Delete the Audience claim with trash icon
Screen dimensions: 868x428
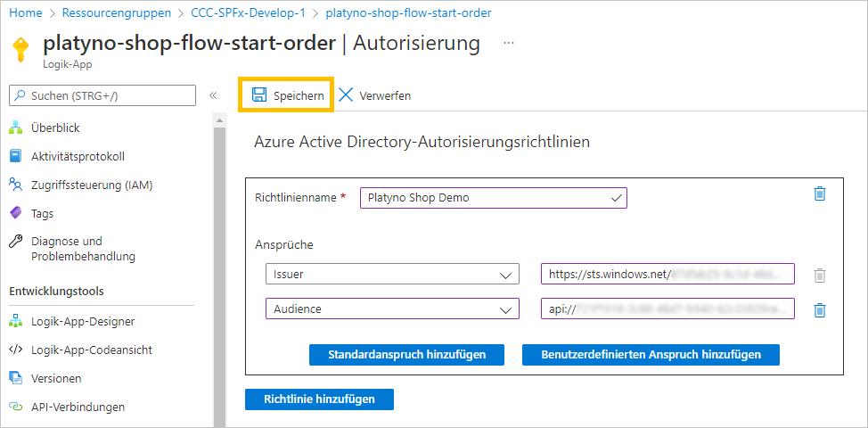point(819,310)
